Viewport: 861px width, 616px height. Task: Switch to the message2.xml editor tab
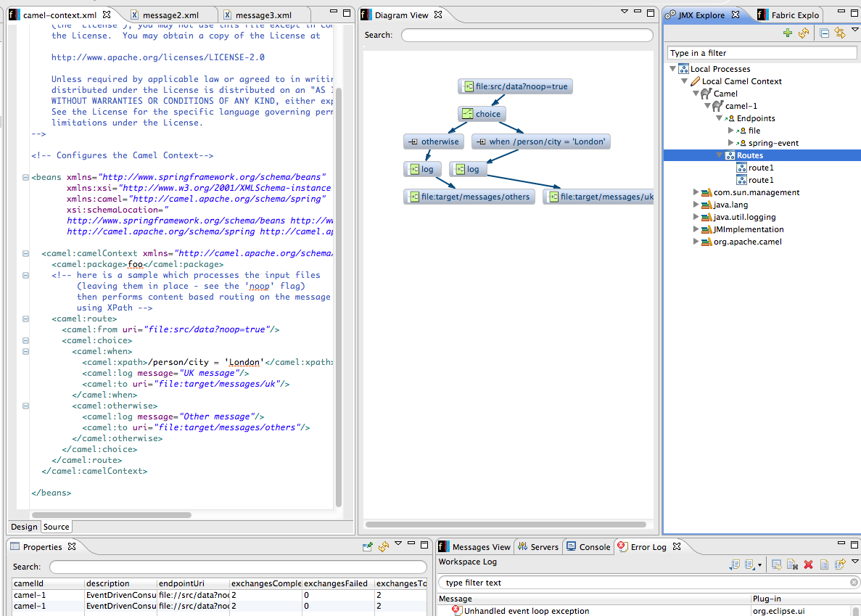point(171,15)
